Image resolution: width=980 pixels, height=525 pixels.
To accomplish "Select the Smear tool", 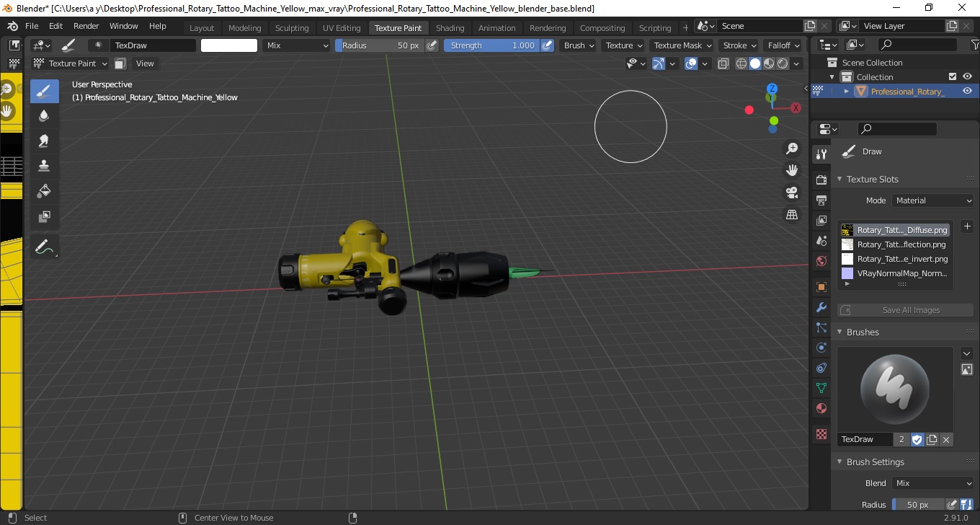I will tap(44, 141).
